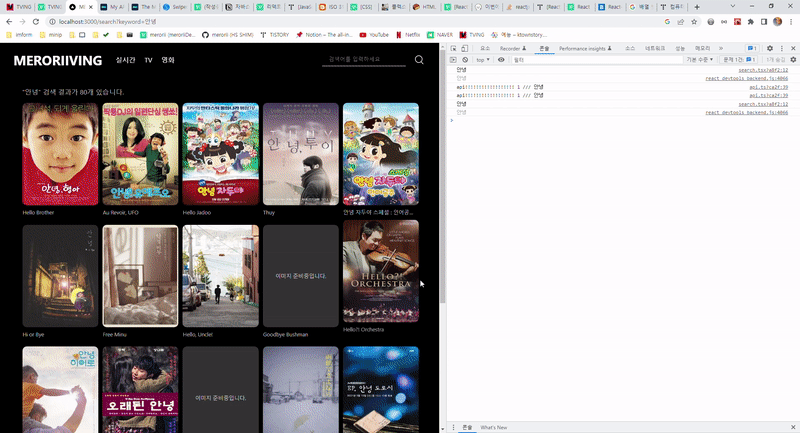The height and width of the screenshot is (433, 800).
Task: Reload the page with the browser refresh icon
Action: pos(36,22)
